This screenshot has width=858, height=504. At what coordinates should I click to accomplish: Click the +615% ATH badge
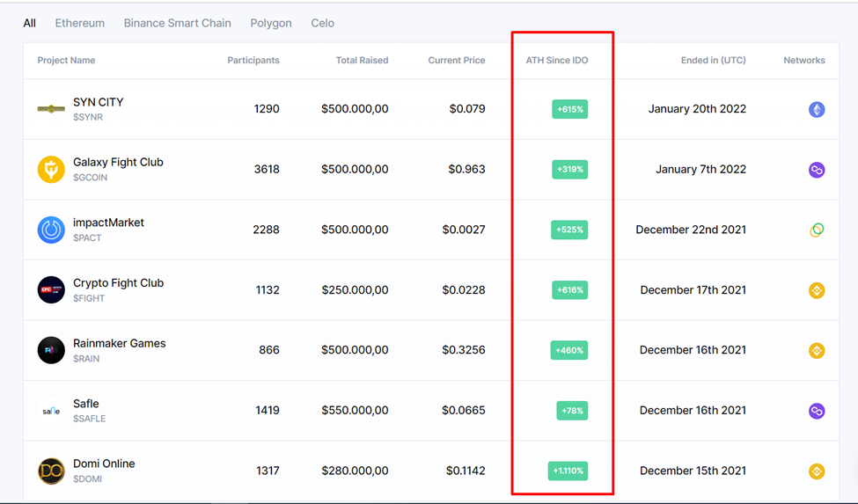pos(569,109)
